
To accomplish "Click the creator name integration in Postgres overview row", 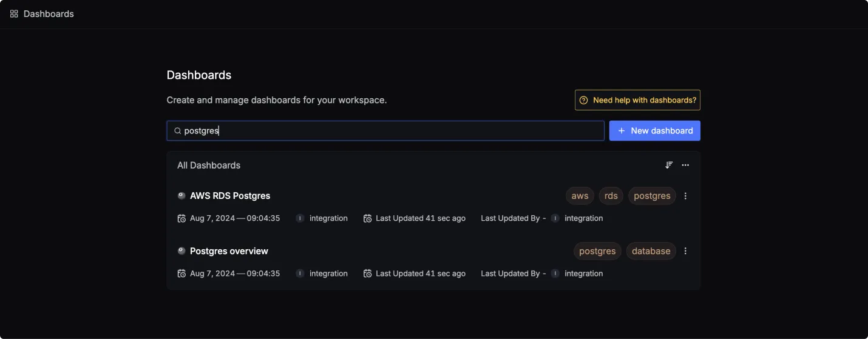I will [328, 274].
